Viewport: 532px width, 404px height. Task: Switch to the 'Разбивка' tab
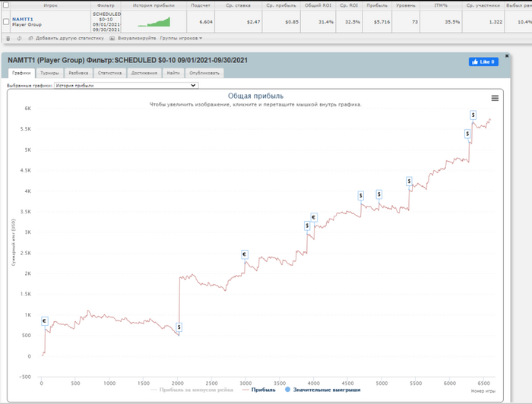pos(78,73)
